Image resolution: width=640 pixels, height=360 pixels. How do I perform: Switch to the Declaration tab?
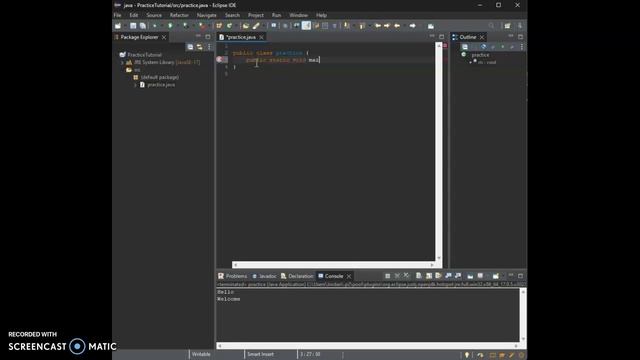[297, 276]
